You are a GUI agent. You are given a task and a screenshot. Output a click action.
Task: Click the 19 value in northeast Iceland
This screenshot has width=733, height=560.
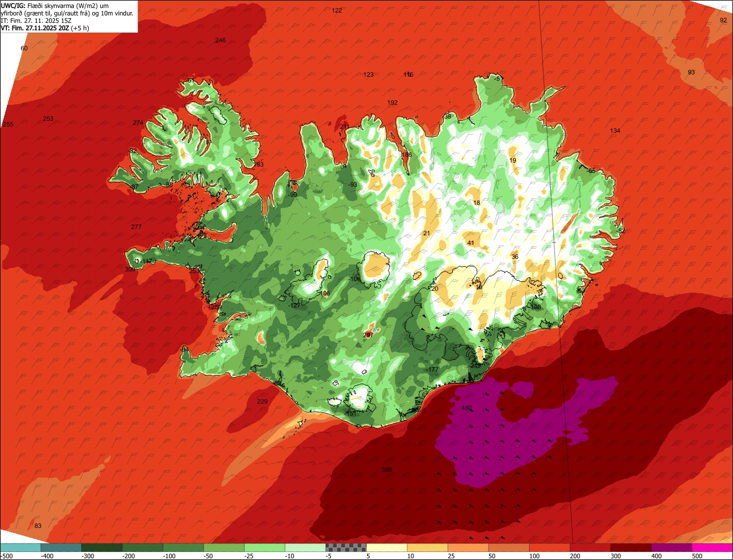[513, 161]
